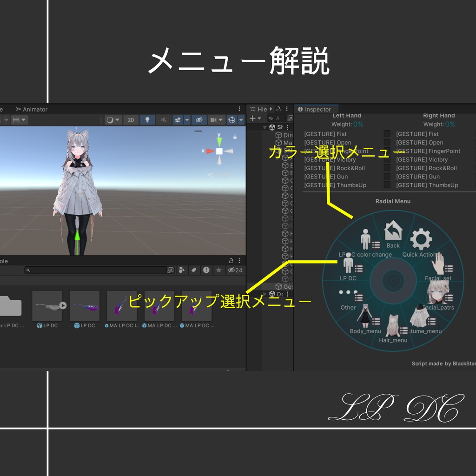Open Hair_menu in Radial Menu
This screenshot has height=476, width=476.
(393, 329)
